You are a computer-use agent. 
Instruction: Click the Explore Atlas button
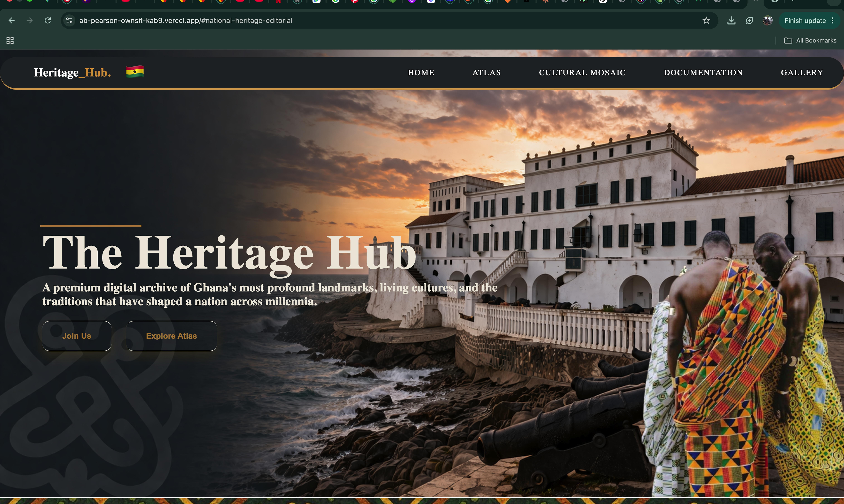(x=172, y=336)
